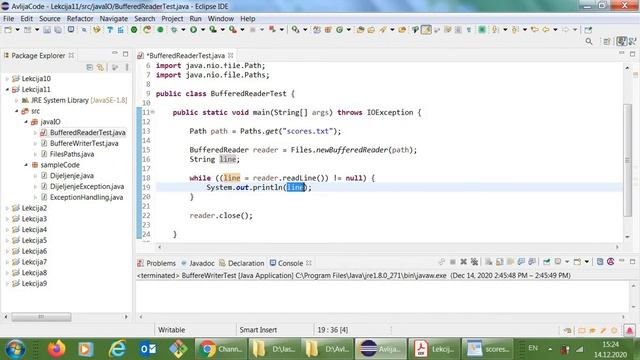Click Writable status bar field

(x=171, y=330)
